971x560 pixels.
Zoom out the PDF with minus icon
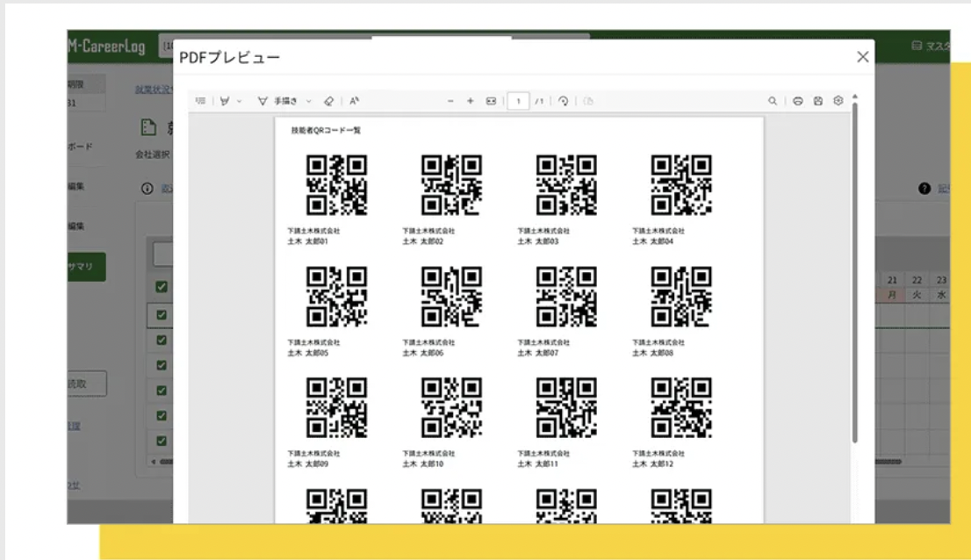(450, 101)
